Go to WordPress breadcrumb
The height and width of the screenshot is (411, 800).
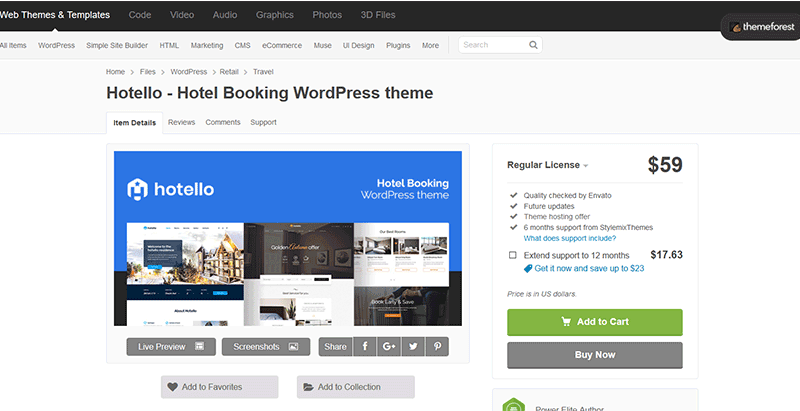(189, 72)
